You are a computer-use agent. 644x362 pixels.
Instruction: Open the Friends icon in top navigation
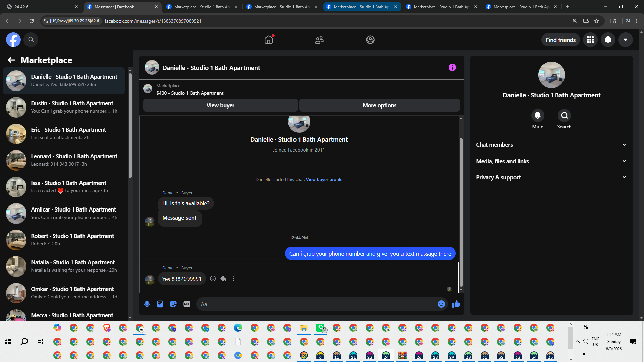(319, 40)
